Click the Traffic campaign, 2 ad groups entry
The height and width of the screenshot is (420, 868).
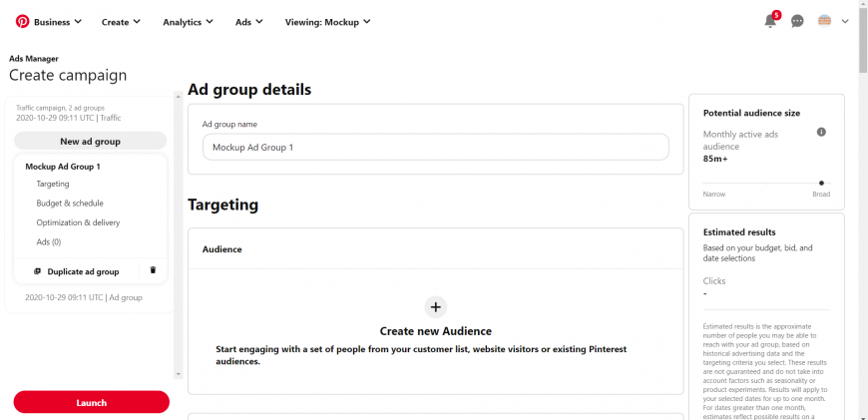pyautogui.click(x=60, y=108)
